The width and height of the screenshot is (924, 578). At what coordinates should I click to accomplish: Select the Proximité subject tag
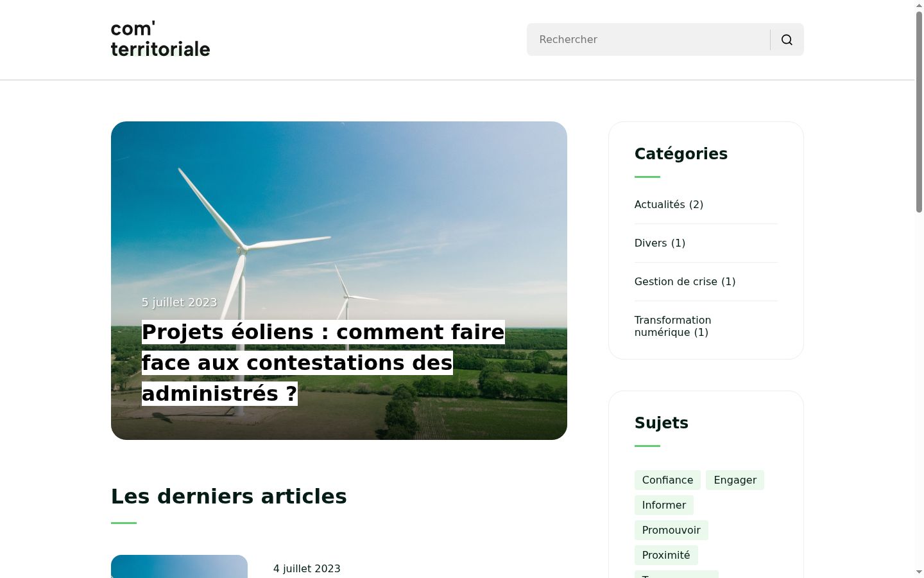coord(666,556)
